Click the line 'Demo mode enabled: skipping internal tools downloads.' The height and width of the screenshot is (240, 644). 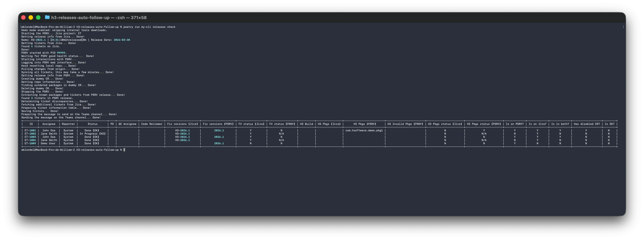[64, 30]
